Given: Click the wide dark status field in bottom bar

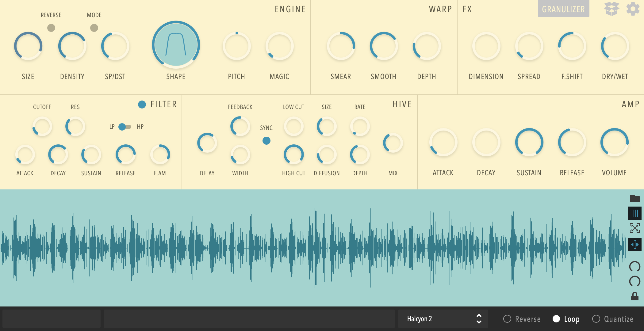Looking at the screenshot, I should click(x=249, y=319).
